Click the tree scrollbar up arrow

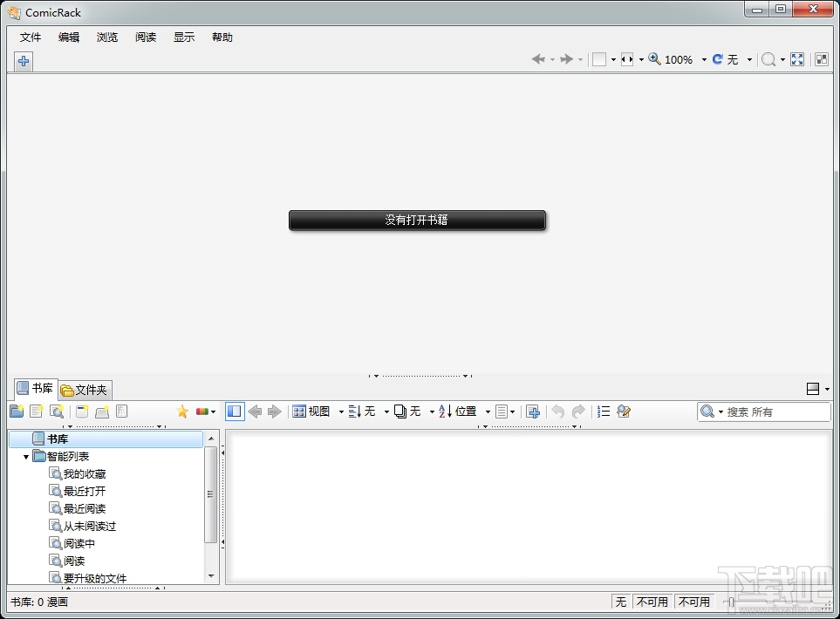click(x=211, y=439)
